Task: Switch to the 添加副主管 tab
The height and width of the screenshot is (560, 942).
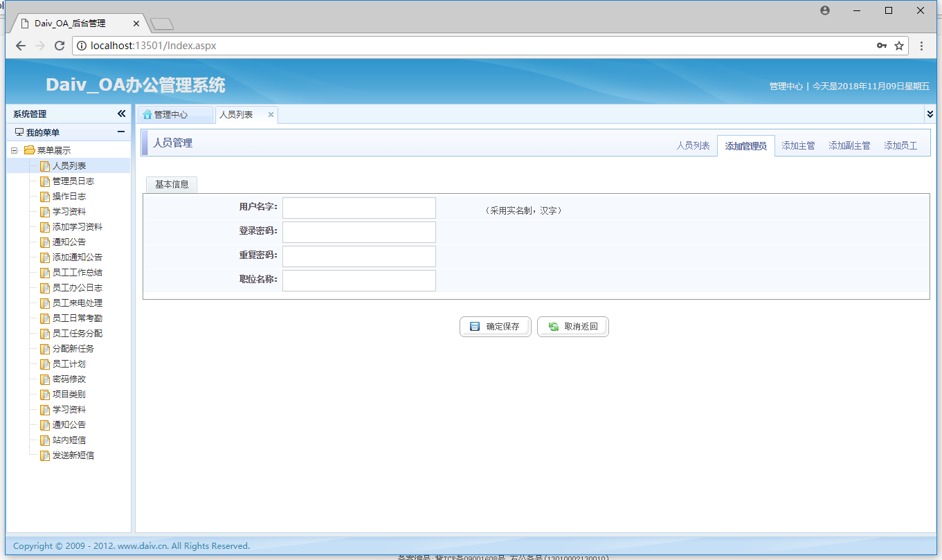Action: [849, 145]
